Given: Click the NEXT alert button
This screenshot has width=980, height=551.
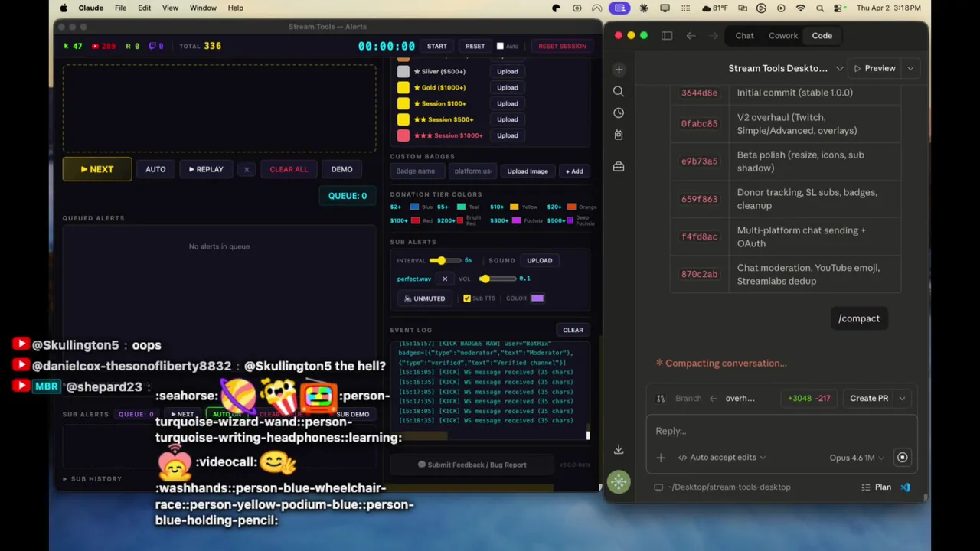Looking at the screenshot, I should coord(97,170).
